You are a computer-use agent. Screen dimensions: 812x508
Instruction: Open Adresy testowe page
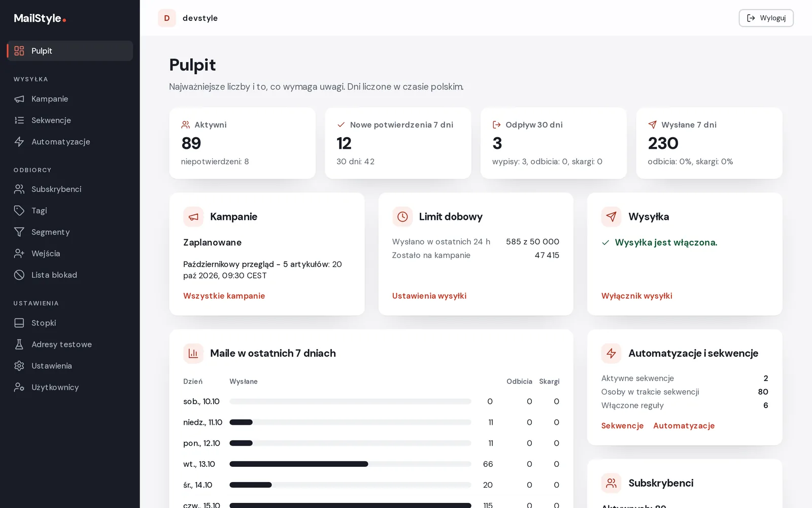coord(70,344)
